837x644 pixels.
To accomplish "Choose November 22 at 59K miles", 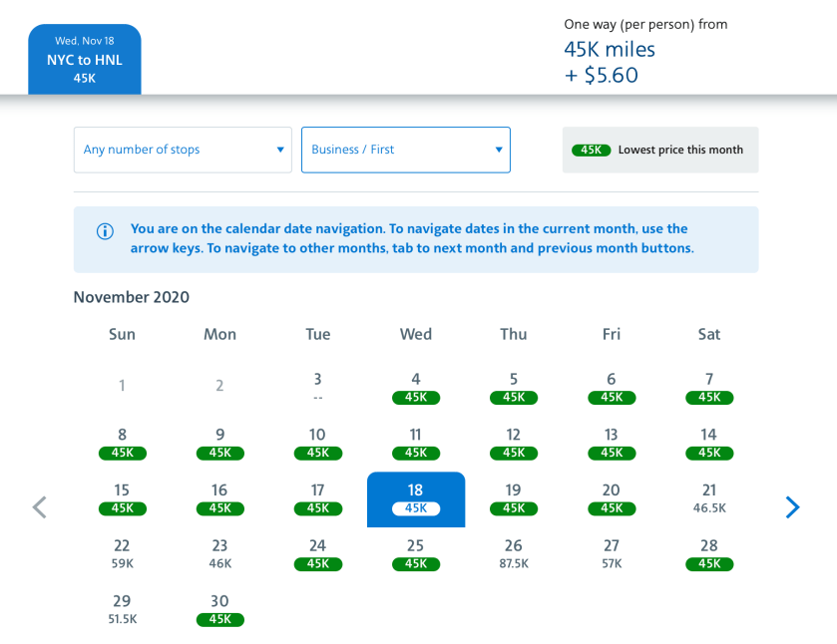I will click(122, 554).
